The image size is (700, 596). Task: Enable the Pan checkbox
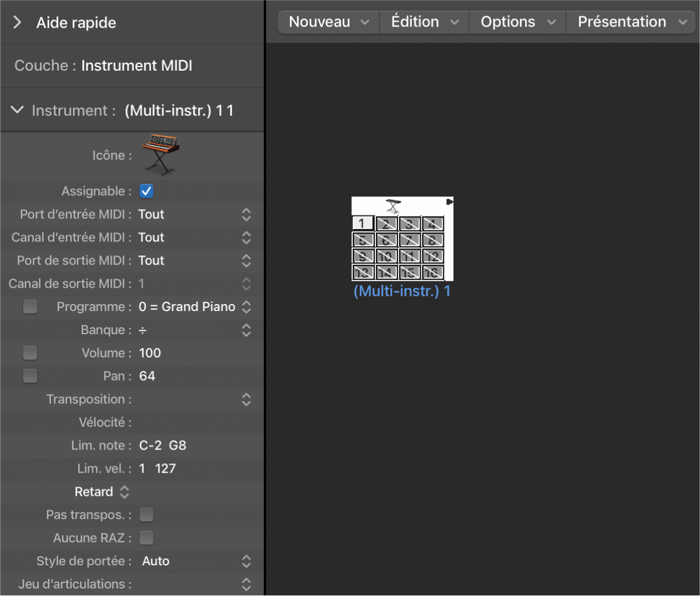pyautogui.click(x=30, y=376)
